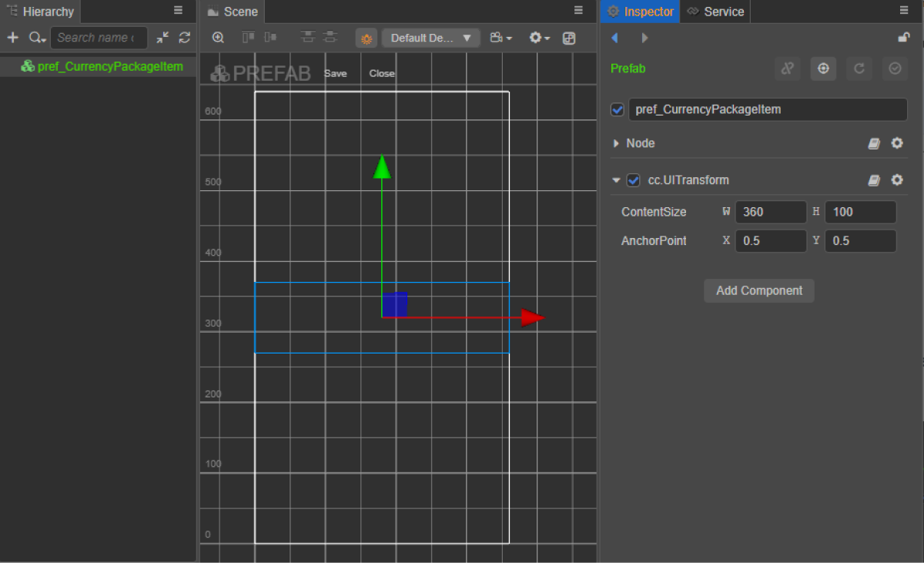Open the Node section gear settings
924x563 pixels.
coord(897,143)
